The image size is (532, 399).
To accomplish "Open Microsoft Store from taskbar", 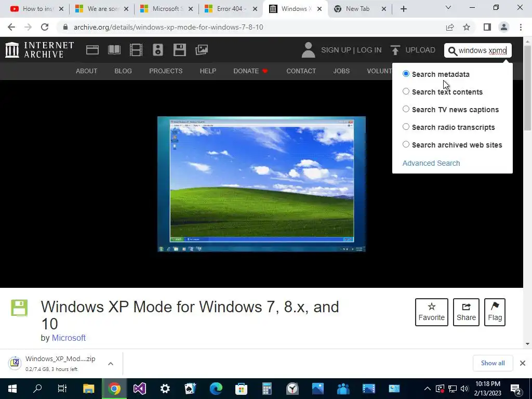I will [241, 389].
